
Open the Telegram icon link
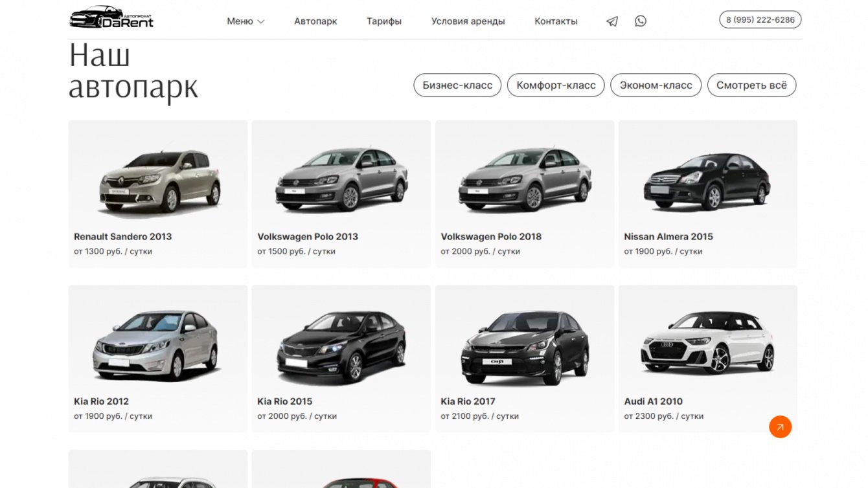[x=612, y=21]
